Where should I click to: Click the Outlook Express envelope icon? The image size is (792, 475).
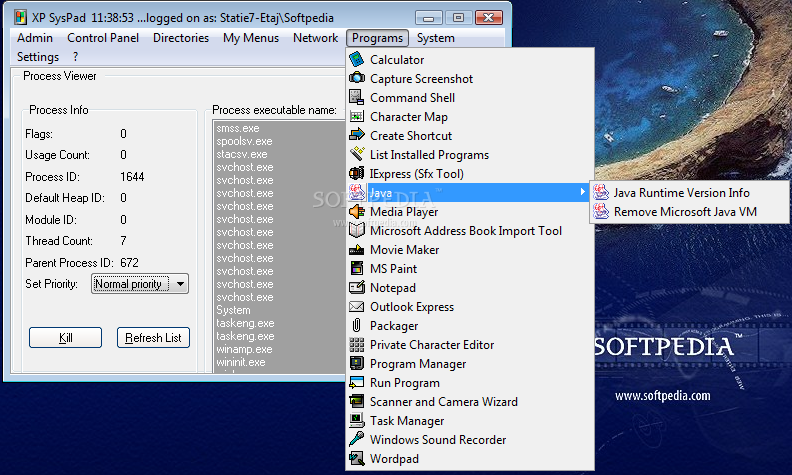(357, 307)
